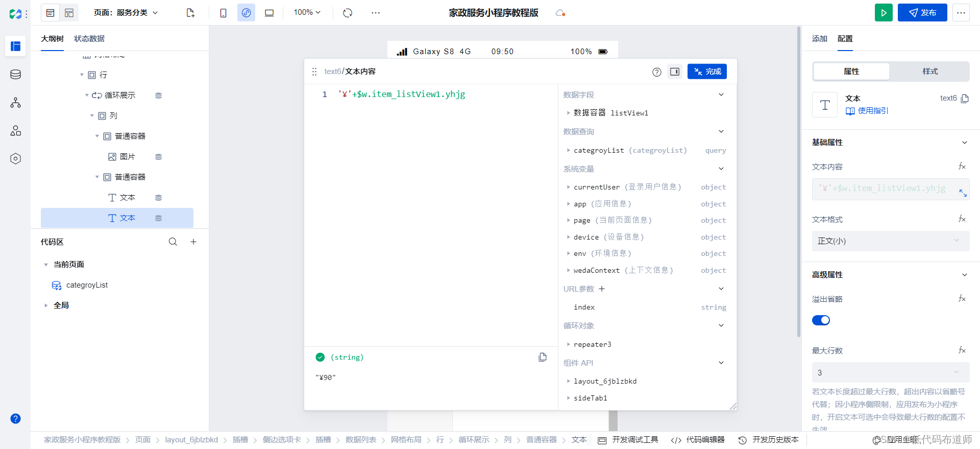The height and width of the screenshot is (449, 980).
Task: Switch to the component panel layout icon
Action: pyautogui.click(x=69, y=13)
